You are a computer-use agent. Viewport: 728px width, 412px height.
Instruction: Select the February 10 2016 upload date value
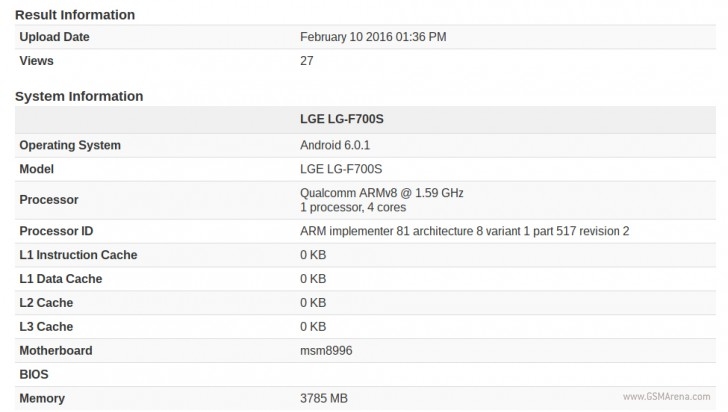click(x=373, y=37)
